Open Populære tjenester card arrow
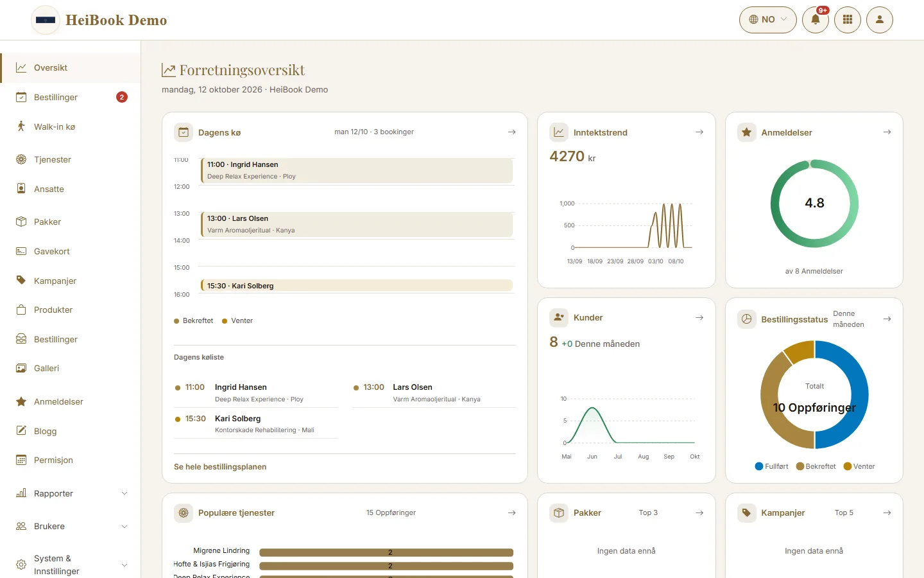Screen dimensions: 924x578 (512, 513)
